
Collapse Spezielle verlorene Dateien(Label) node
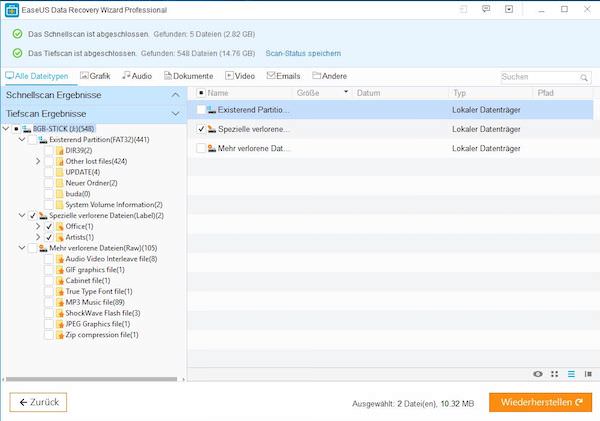pyautogui.click(x=22, y=215)
